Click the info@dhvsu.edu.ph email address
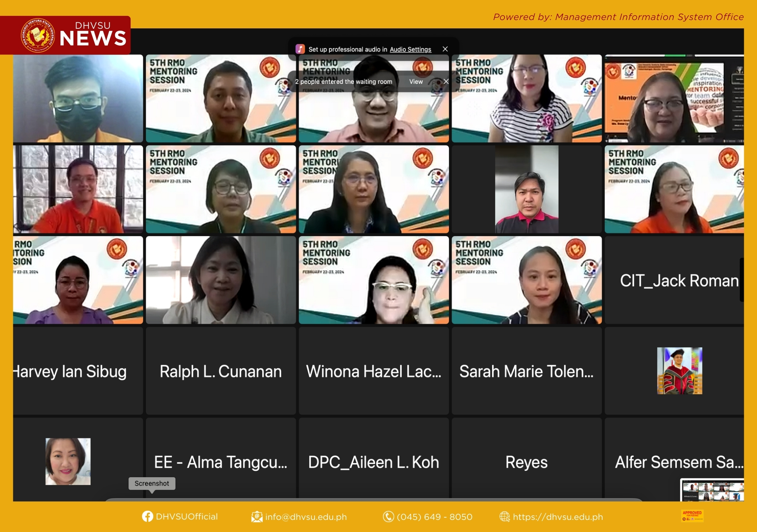 coord(306,517)
